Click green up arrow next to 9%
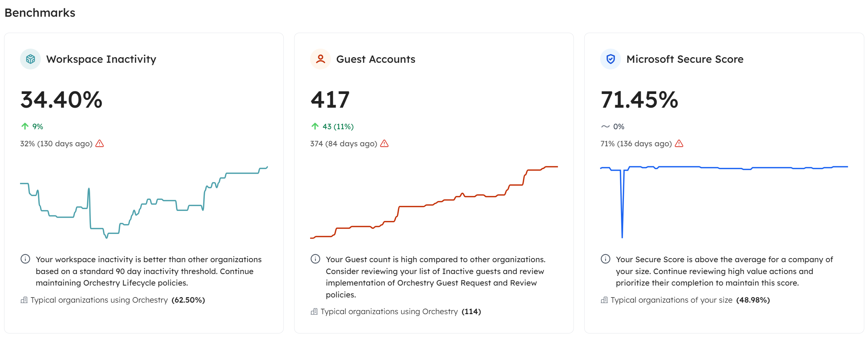This screenshot has height=342, width=868. tap(25, 126)
